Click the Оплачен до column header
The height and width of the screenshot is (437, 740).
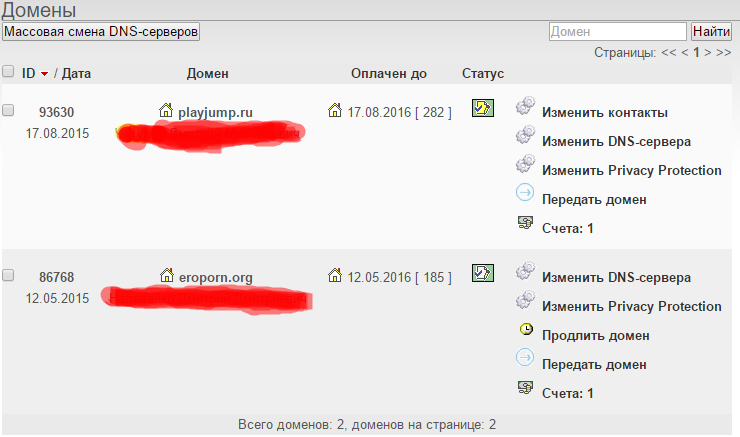click(389, 74)
